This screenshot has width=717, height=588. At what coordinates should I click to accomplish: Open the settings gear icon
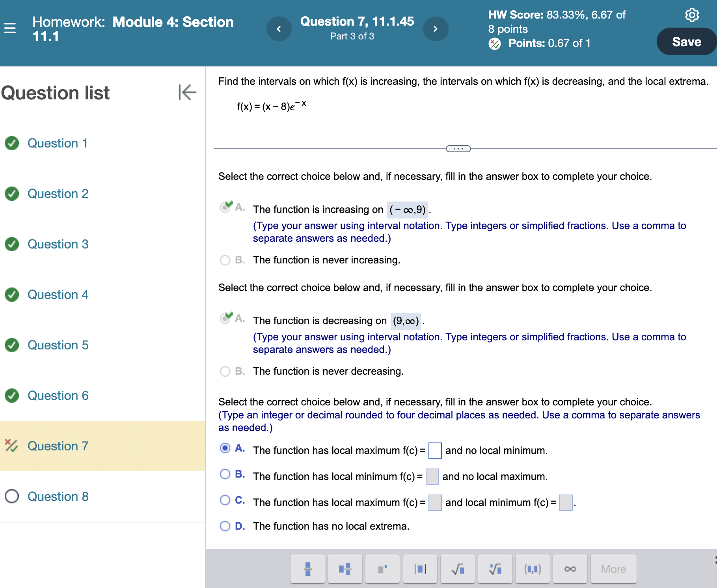coord(692,15)
